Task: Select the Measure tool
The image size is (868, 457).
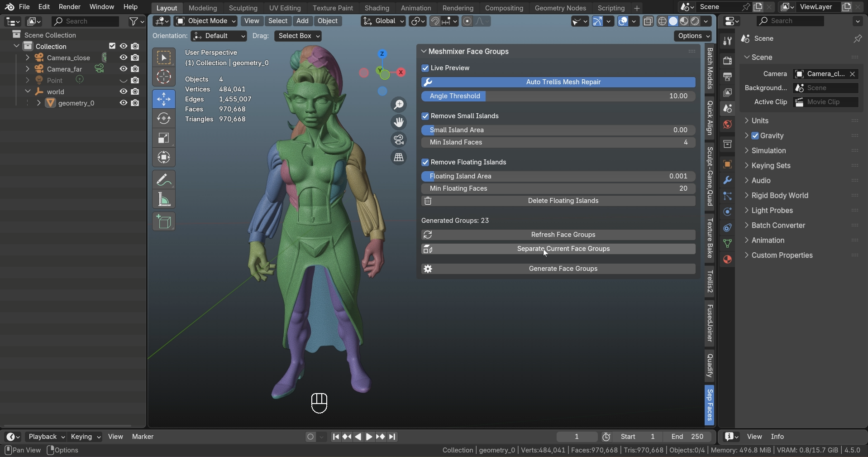Action: pyautogui.click(x=164, y=199)
